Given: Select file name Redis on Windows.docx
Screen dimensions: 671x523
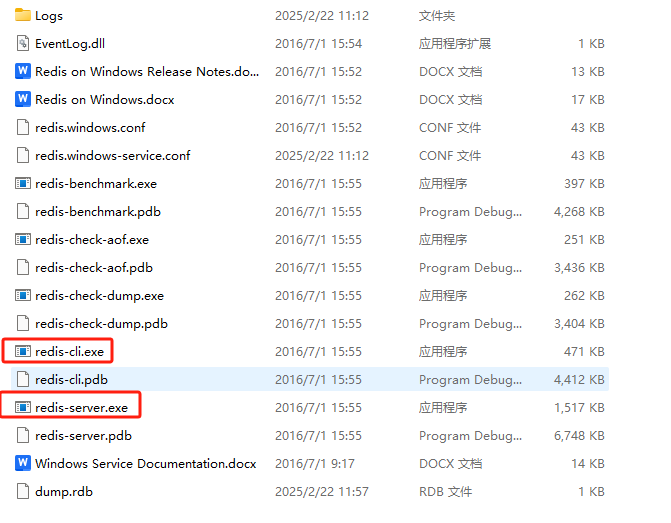Looking at the screenshot, I should [x=104, y=100].
